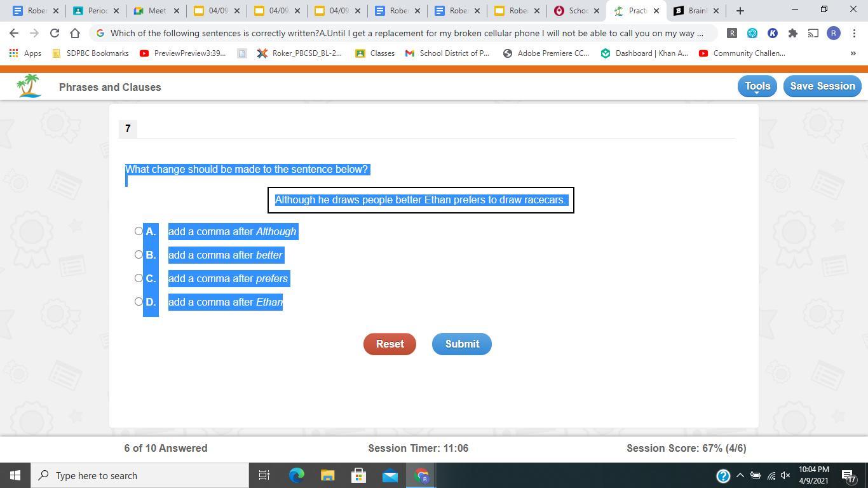Click the palm tree logo icon
868x488 pixels.
29,86
